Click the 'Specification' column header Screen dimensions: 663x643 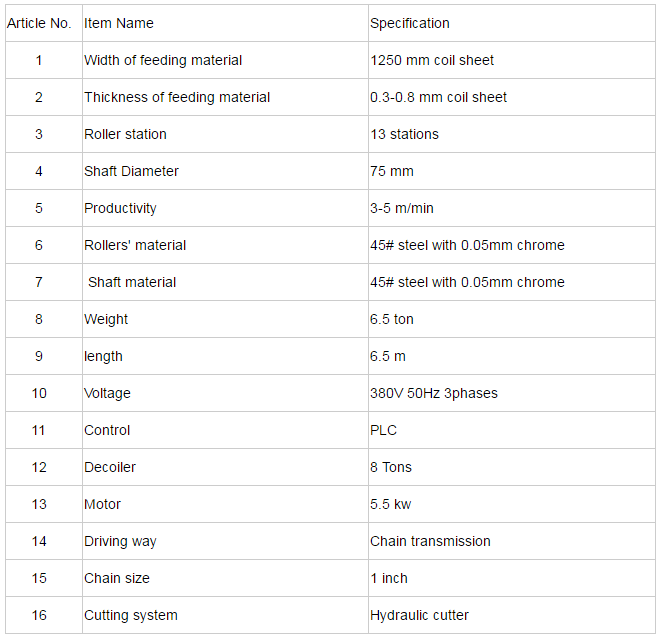point(410,23)
